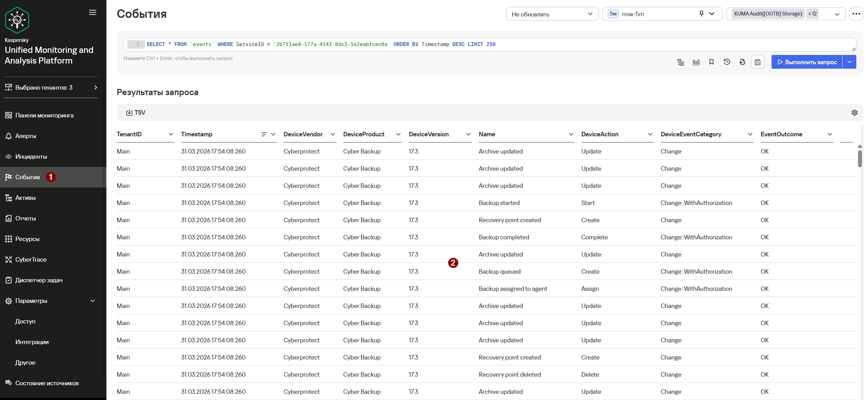Click the bar chart statistics icon
Screen dimensions: 868x400
[696, 62]
